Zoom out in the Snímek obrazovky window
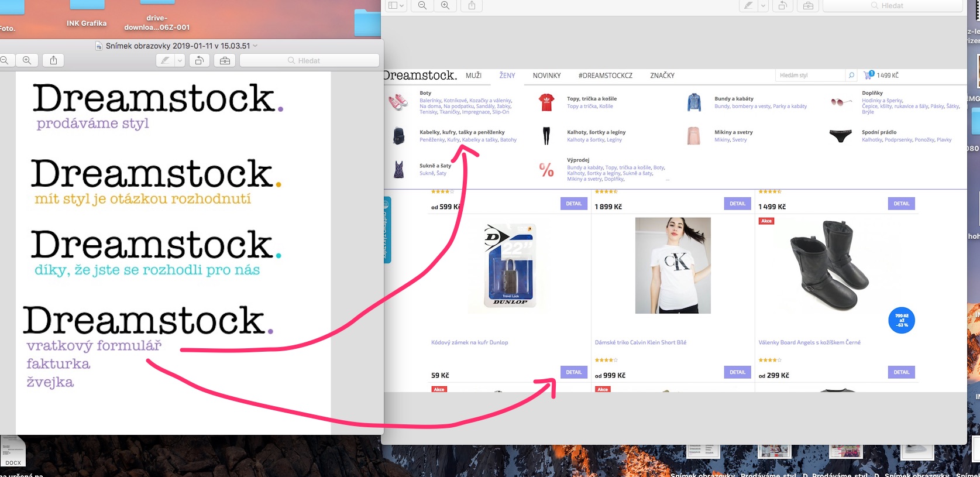 [x=5, y=60]
